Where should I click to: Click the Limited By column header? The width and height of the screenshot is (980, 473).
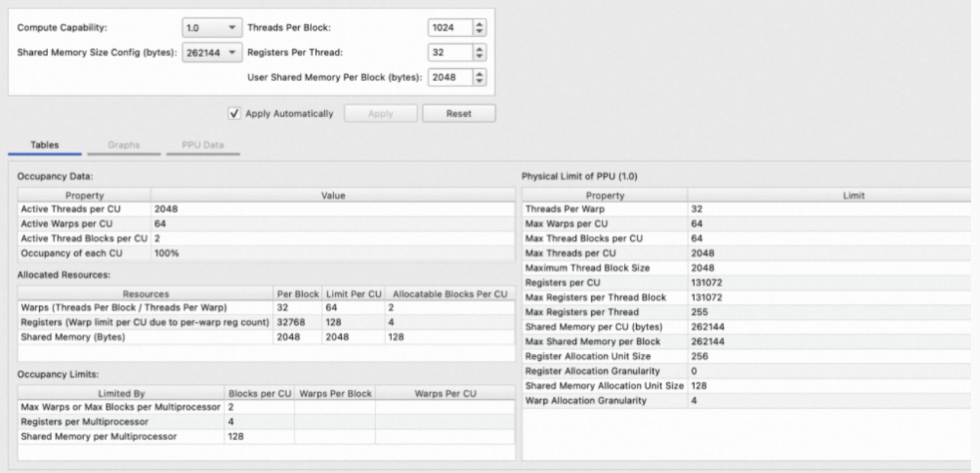[x=122, y=393]
